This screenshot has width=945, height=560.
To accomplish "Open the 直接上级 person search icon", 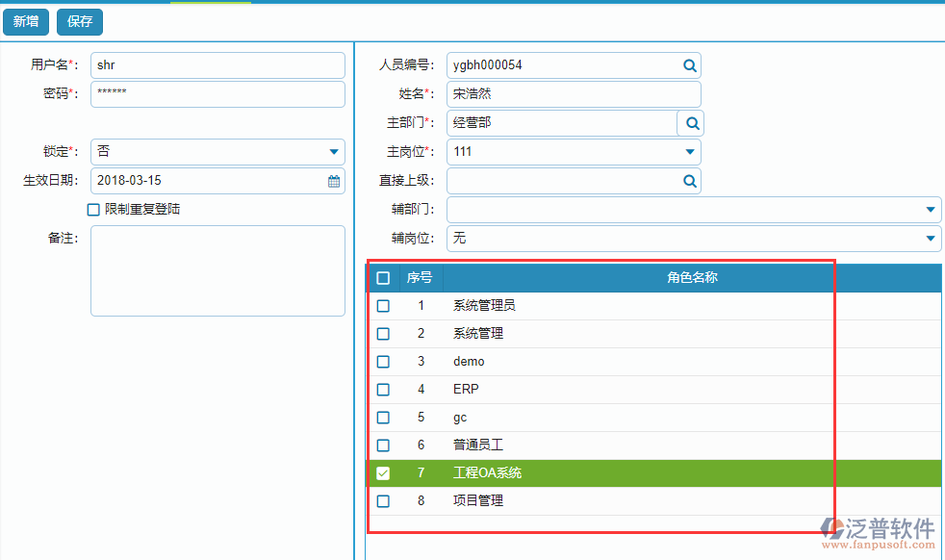I will 690,180.
